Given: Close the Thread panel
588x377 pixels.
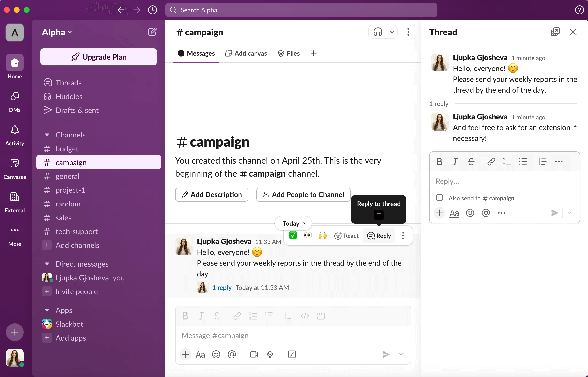Looking at the screenshot, I should click(x=573, y=32).
